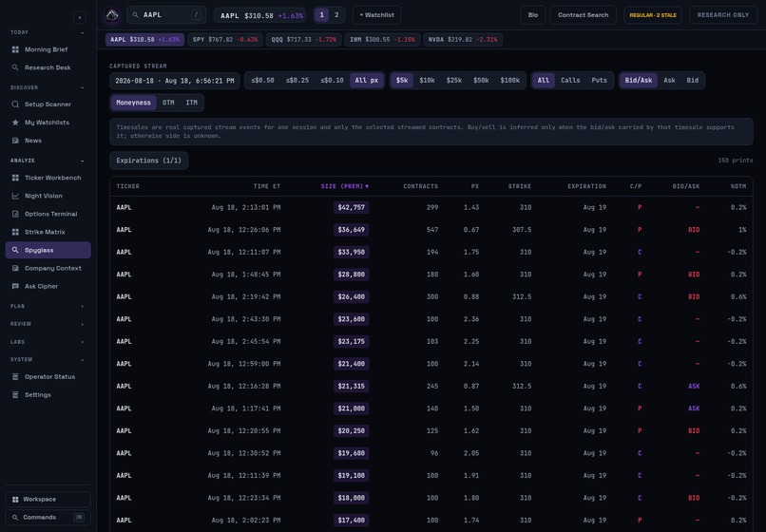Select Ask side filter
This screenshot has height=532, width=766.
coord(669,81)
